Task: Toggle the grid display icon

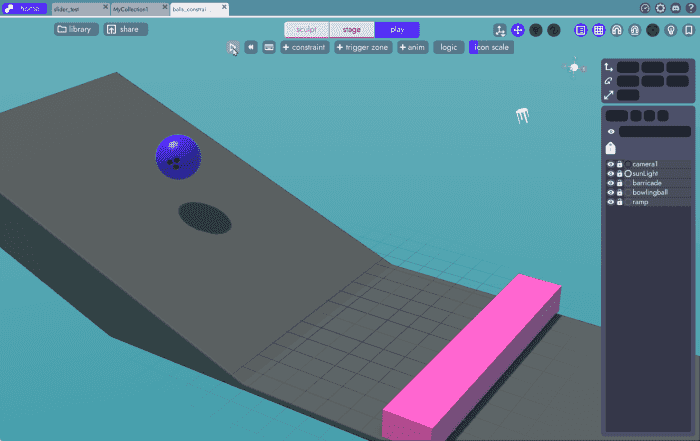Action: tap(598, 30)
